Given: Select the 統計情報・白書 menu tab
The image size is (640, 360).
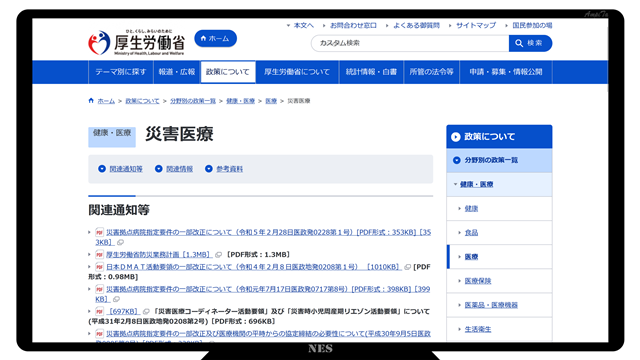Looking at the screenshot, I should 371,72.
